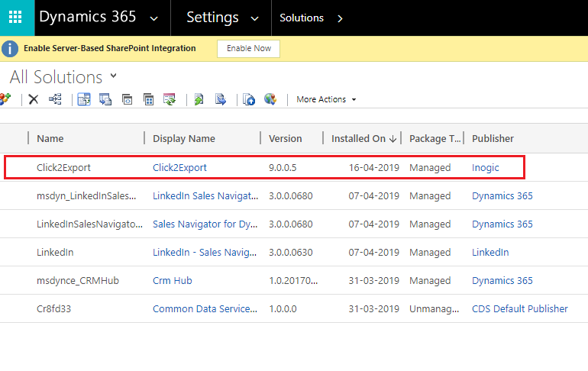
Task: Open the More Actions dropdown
Action: (x=326, y=99)
